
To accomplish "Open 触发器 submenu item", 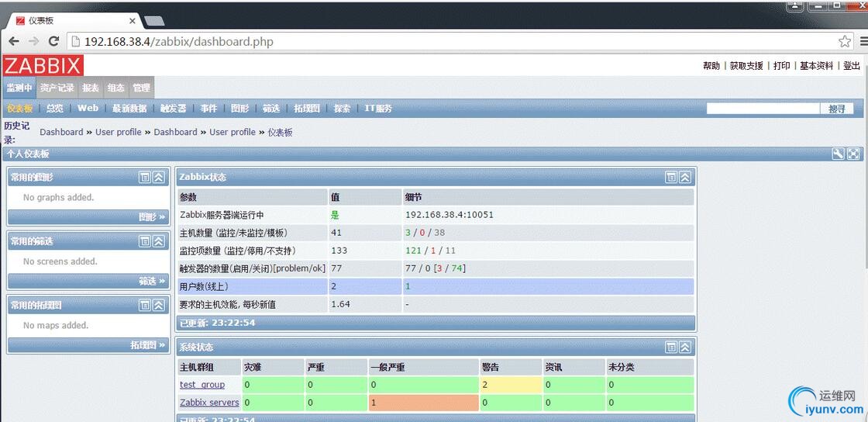I will (174, 109).
